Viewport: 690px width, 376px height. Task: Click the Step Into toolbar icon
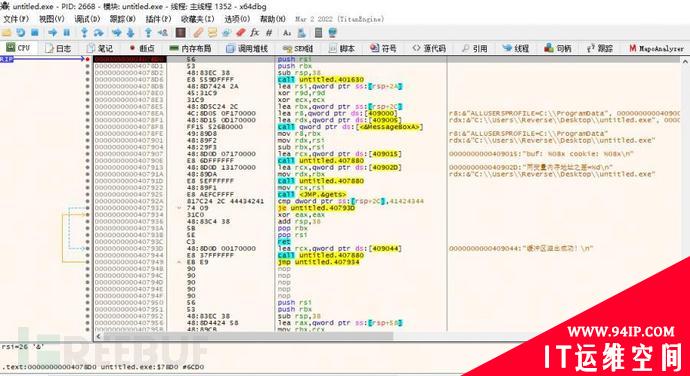(84, 33)
